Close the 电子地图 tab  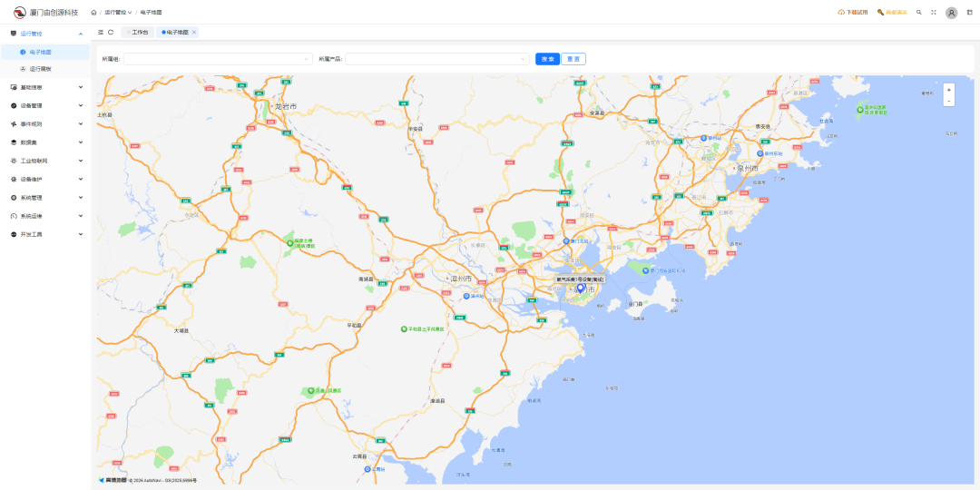(x=194, y=32)
